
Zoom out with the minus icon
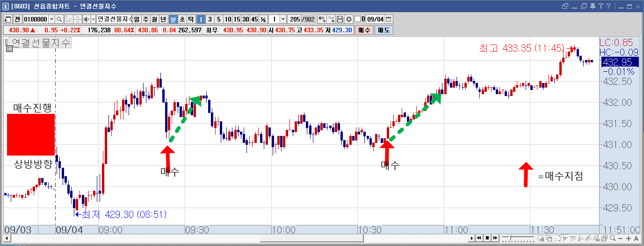coord(620,238)
